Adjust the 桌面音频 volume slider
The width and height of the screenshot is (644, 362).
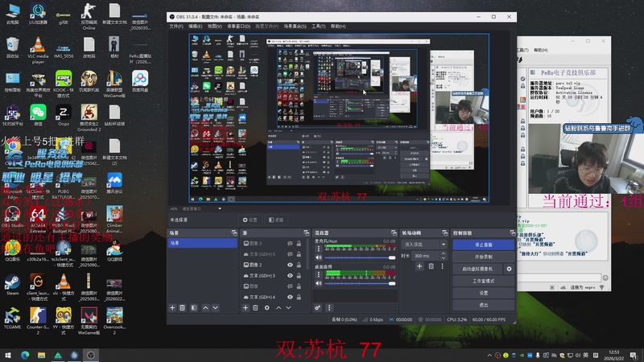(360, 284)
